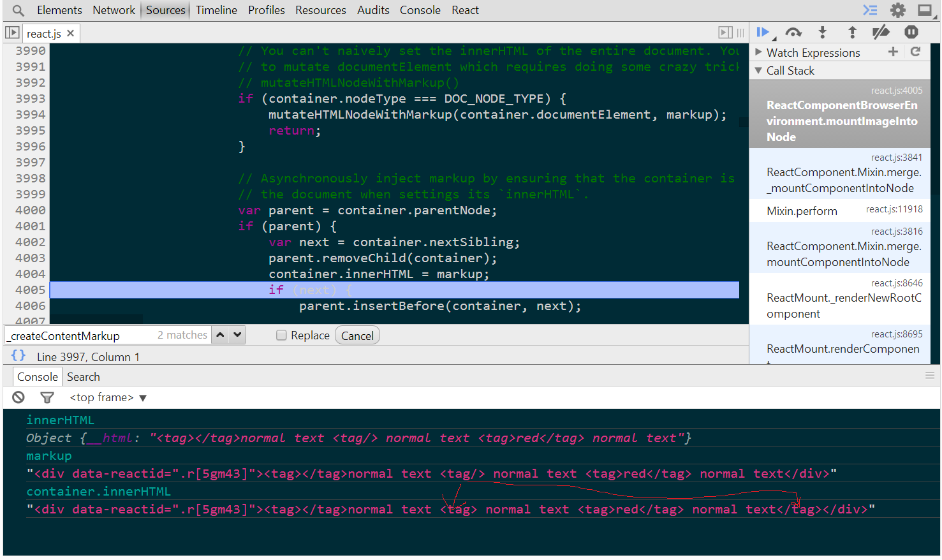Open the Console panel tab in top bar
Image resolution: width=942 pixels, height=560 pixels.
click(x=420, y=10)
